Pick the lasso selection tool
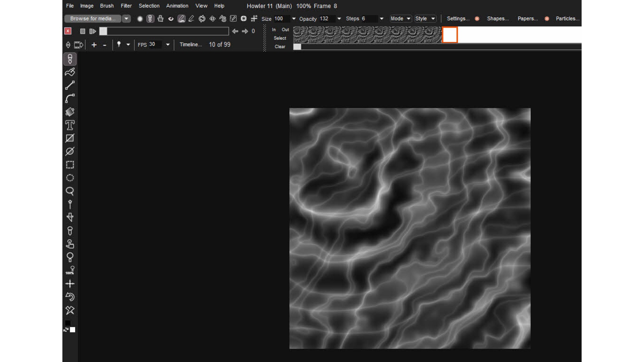 [70, 191]
